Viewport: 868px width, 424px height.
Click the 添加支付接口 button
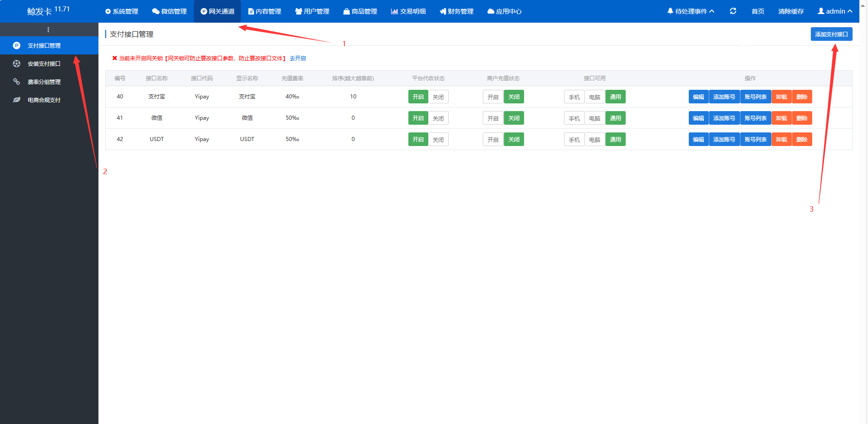point(831,34)
